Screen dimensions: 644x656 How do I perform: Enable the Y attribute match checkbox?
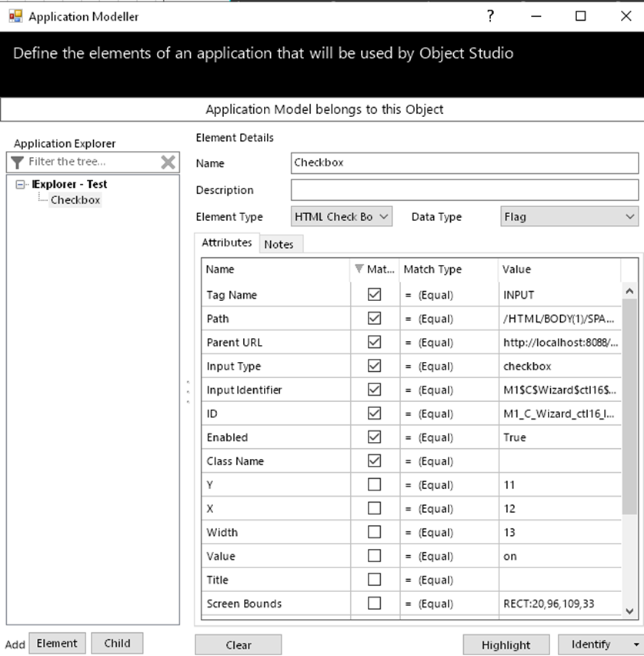tap(374, 484)
